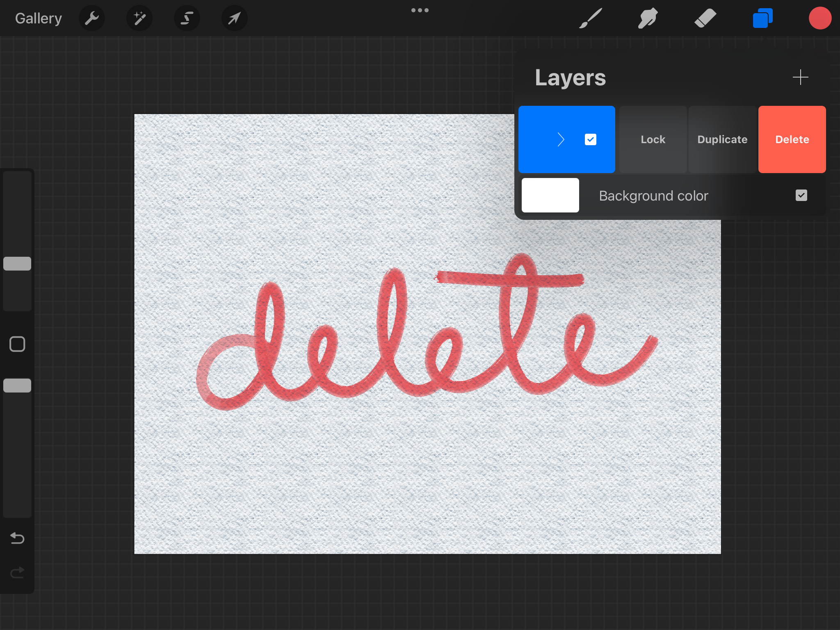Add a new layer with plus
This screenshot has height=630, width=840.
(800, 77)
